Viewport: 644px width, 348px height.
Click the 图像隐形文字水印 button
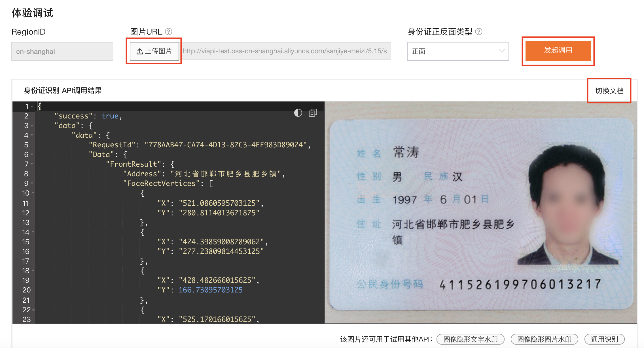click(x=471, y=339)
